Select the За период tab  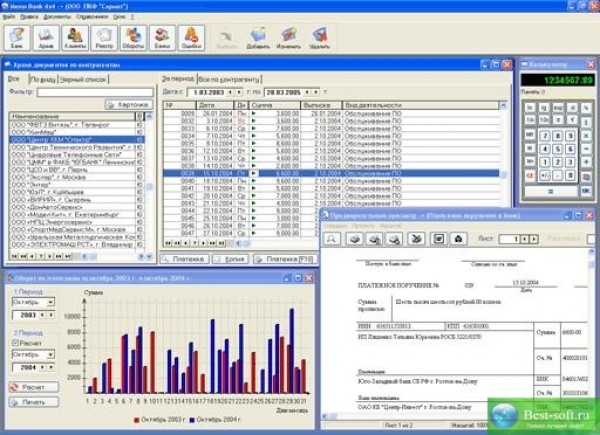tap(178, 78)
